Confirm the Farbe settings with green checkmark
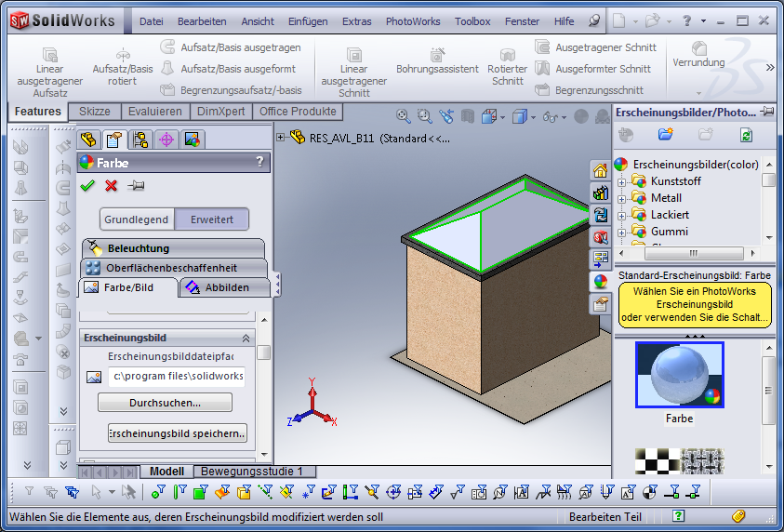Screen dimensions: 784x532 pyautogui.click(x=87, y=186)
